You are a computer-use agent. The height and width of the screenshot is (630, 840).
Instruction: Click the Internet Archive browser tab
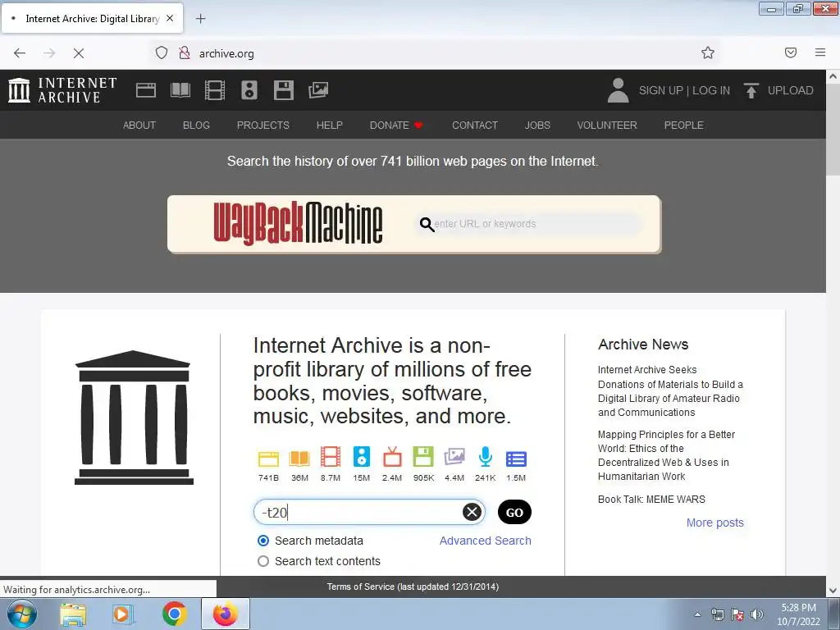pos(92,19)
